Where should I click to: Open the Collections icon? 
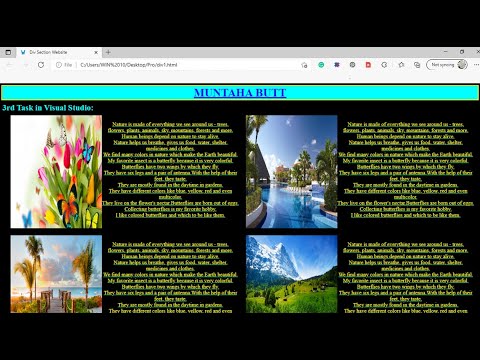click(x=417, y=65)
